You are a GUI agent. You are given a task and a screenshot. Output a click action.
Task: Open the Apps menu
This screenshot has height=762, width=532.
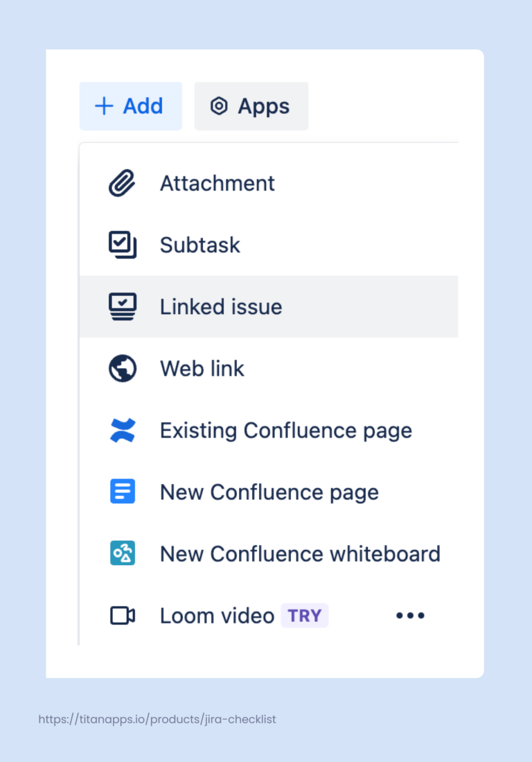[x=251, y=106]
